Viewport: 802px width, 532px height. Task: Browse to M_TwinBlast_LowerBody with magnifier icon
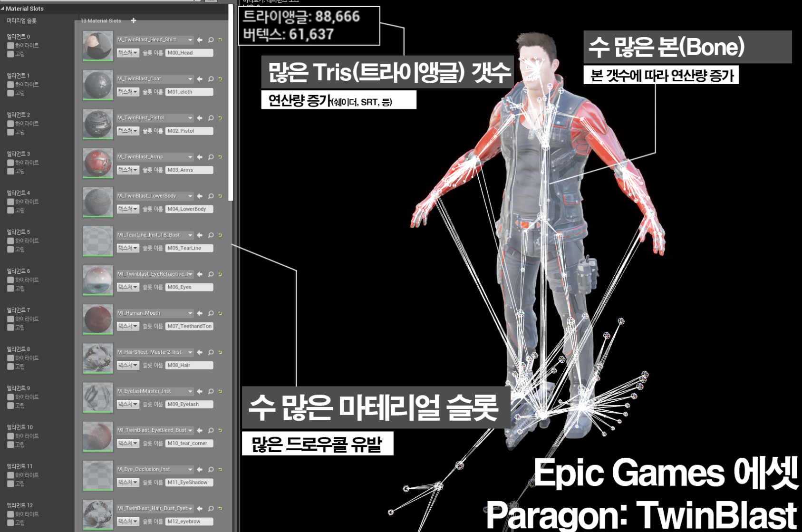click(211, 196)
